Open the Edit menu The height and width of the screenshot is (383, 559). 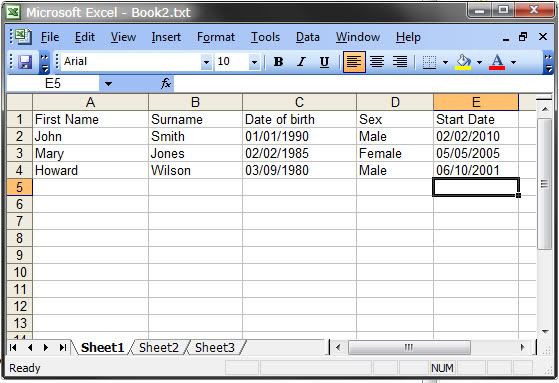[x=85, y=37]
